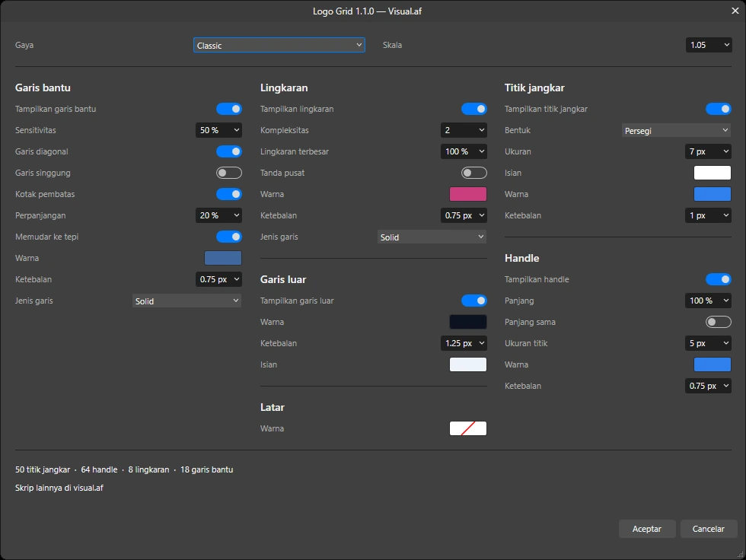Open the Skala dropdown

709,45
